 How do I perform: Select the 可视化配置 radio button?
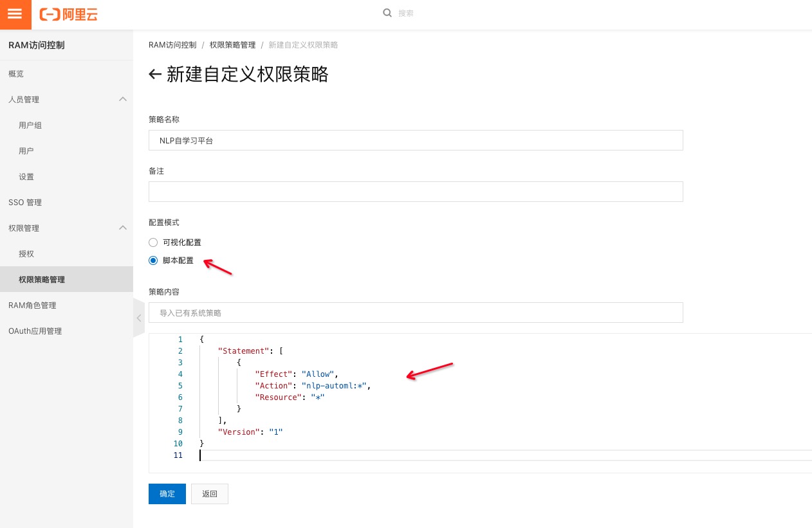pos(153,242)
